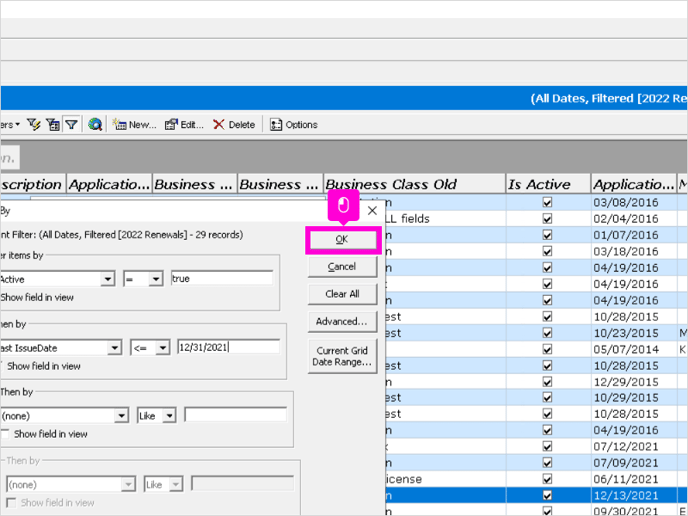Open the Options toolbar item
The height and width of the screenshot is (516, 688).
(x=294, y=125)
